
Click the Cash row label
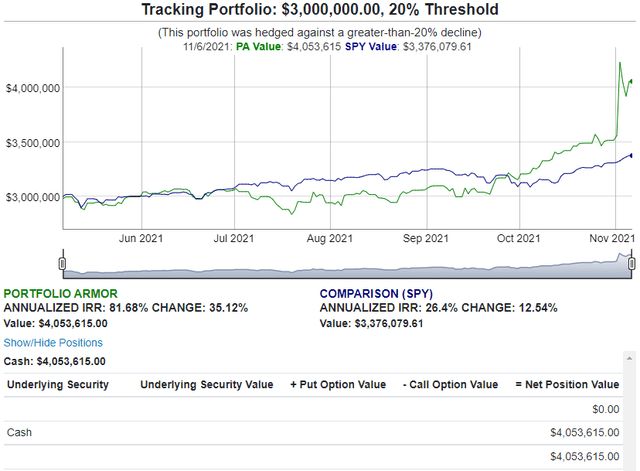(x=19, y=432)
